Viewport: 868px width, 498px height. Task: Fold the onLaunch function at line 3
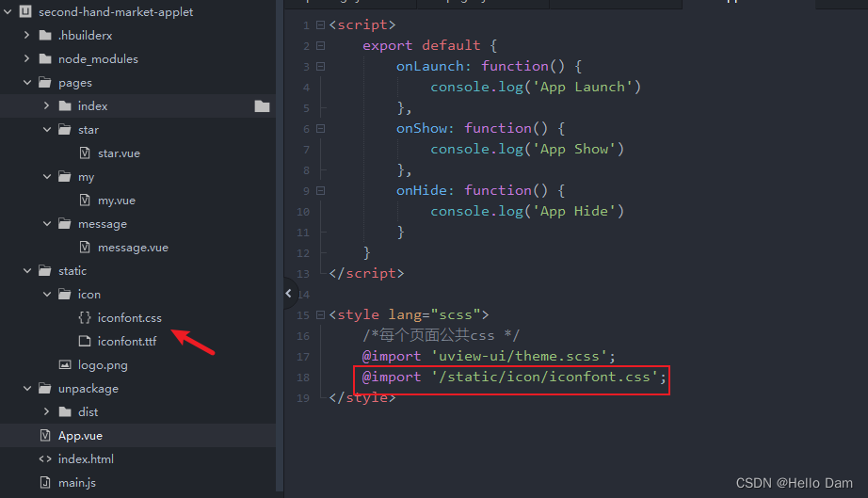coord(320,67)
